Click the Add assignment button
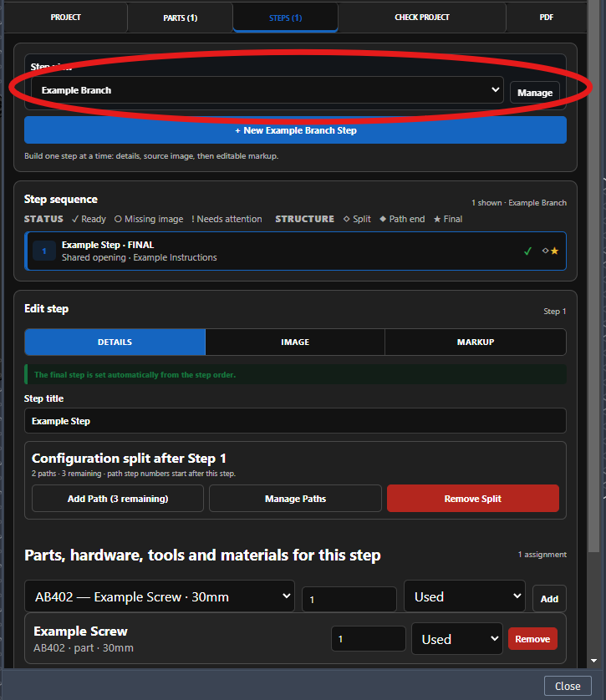Image resolution: width=606 pixels, height=700 pixels. [x=549, y=599]
